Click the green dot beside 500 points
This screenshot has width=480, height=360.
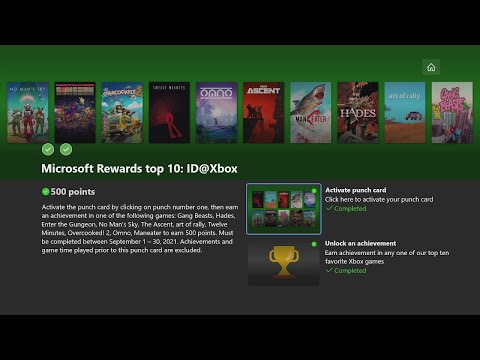tap(46, 192)
